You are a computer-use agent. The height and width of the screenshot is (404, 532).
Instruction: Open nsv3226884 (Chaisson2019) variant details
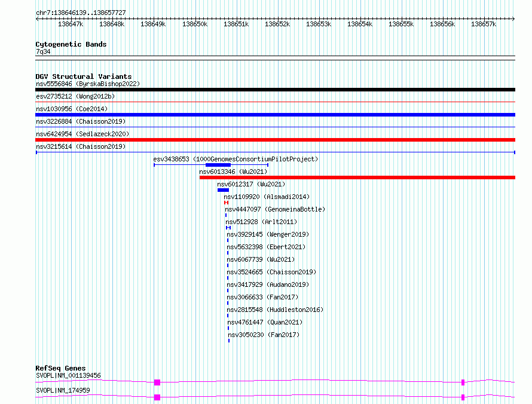click(x=81, y=121)
